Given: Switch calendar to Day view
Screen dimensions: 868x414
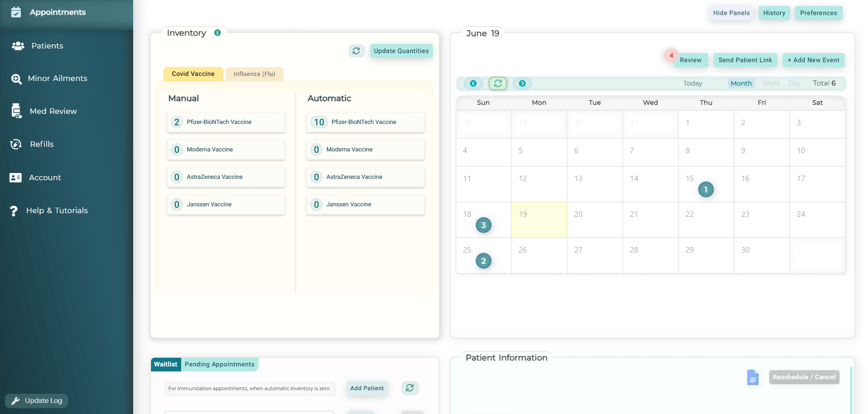Looking at the screenshot, I should click(x=794, y=83).
